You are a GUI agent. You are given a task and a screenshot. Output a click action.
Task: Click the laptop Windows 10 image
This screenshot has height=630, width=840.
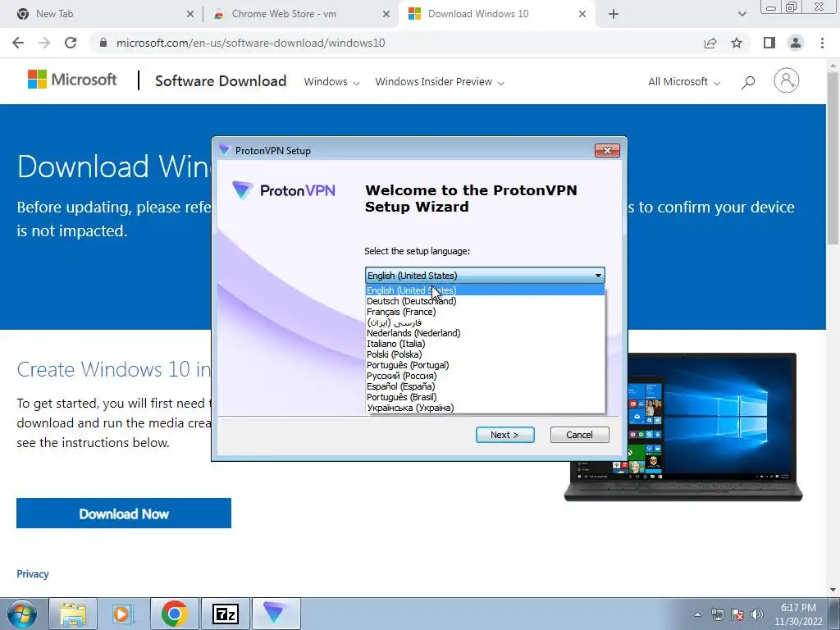[683, 427]
